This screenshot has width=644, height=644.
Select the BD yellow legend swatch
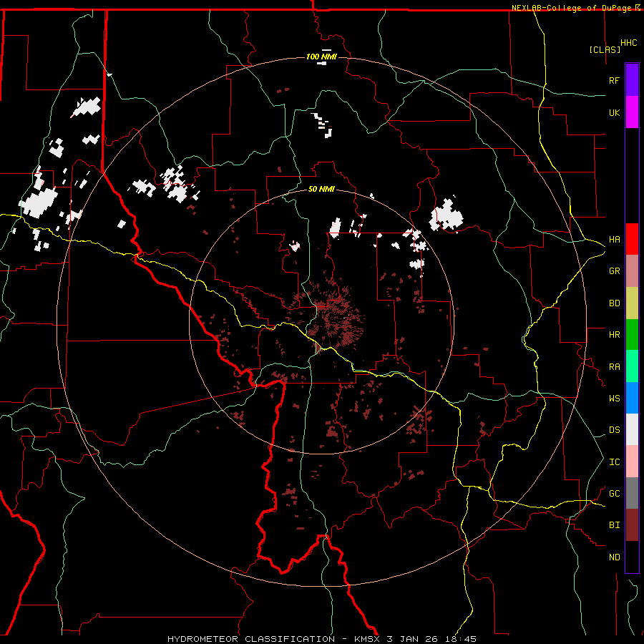click(x=632, y=303)
